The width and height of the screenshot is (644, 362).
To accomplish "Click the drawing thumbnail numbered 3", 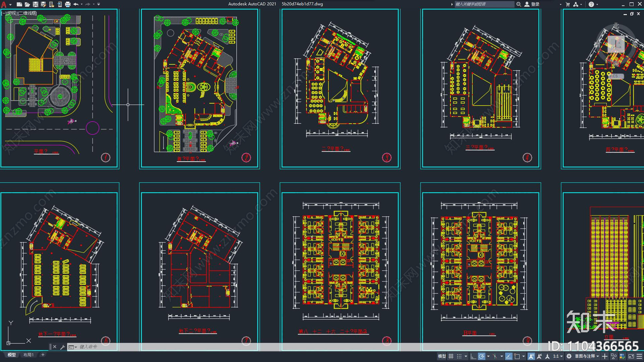I will point(340,88).
